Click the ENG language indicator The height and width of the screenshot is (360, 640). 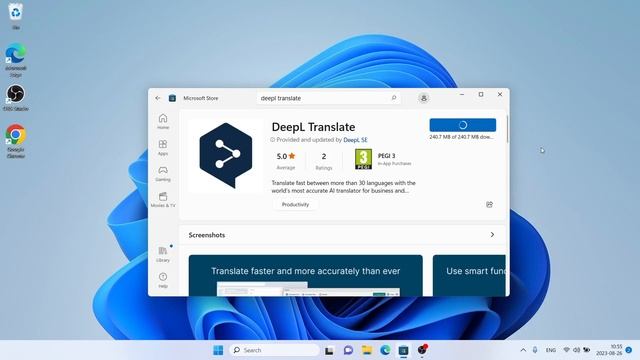click(x=551, y=350)
